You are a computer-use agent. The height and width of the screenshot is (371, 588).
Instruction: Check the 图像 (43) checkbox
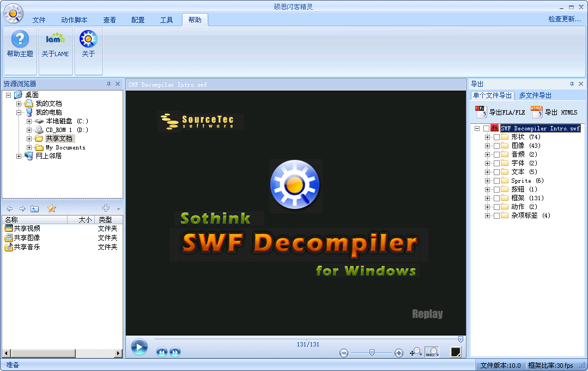(496, 146)
